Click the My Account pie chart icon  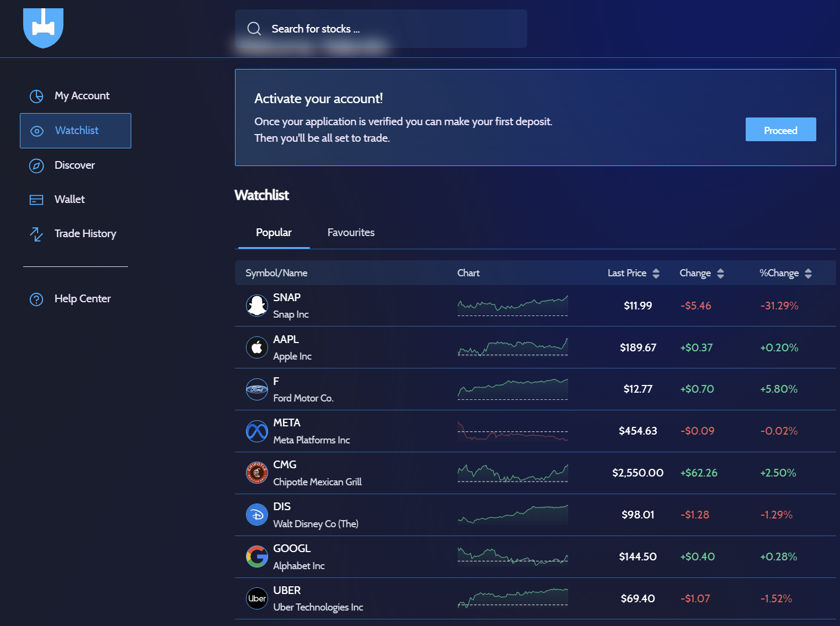(x=36, y=96)
